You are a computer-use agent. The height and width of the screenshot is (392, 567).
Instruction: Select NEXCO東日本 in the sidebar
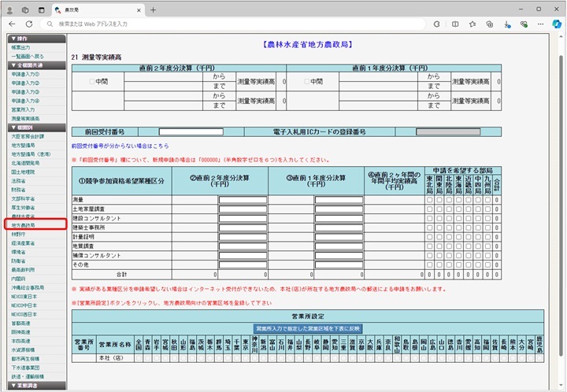24,297
